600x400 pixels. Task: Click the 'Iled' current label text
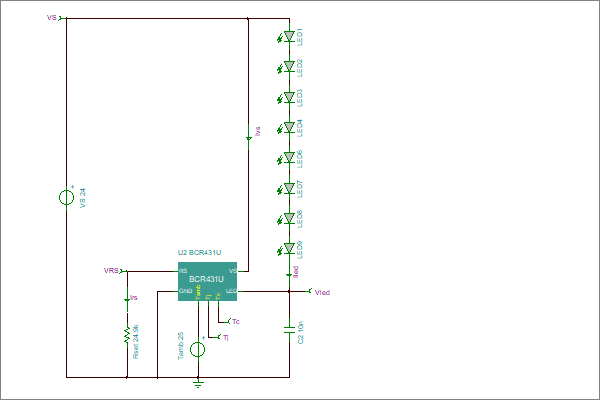click(x=295, y=272)
